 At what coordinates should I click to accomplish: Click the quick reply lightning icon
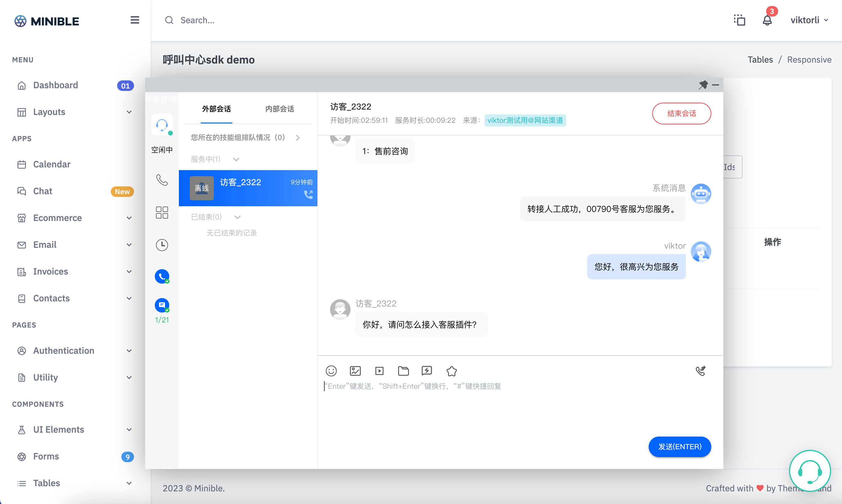(x=427, y=371)
